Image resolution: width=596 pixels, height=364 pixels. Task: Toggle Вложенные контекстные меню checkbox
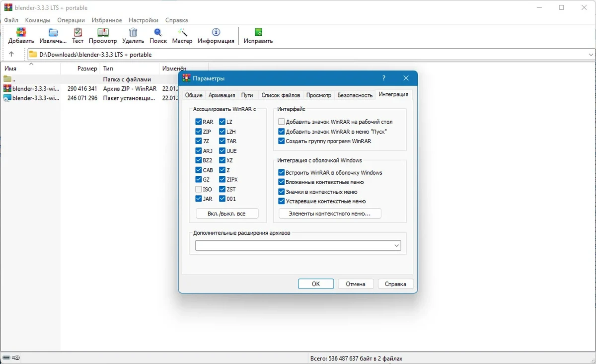tap(282, 182)
